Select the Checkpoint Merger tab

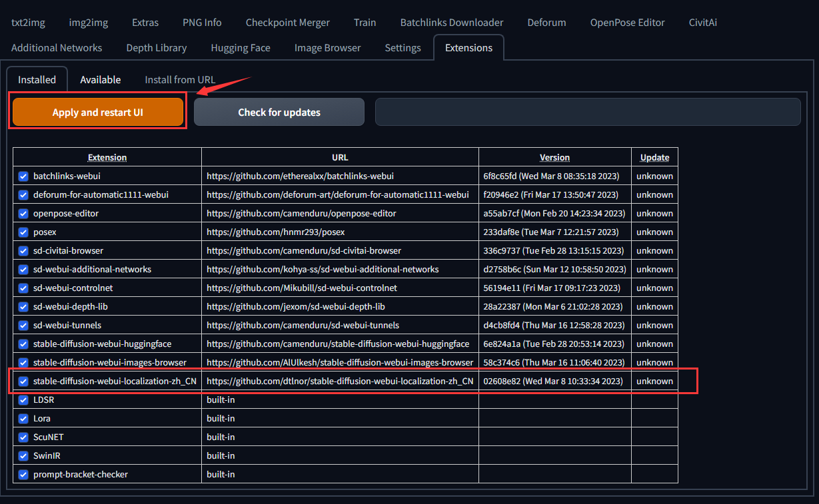click(287, 22)
